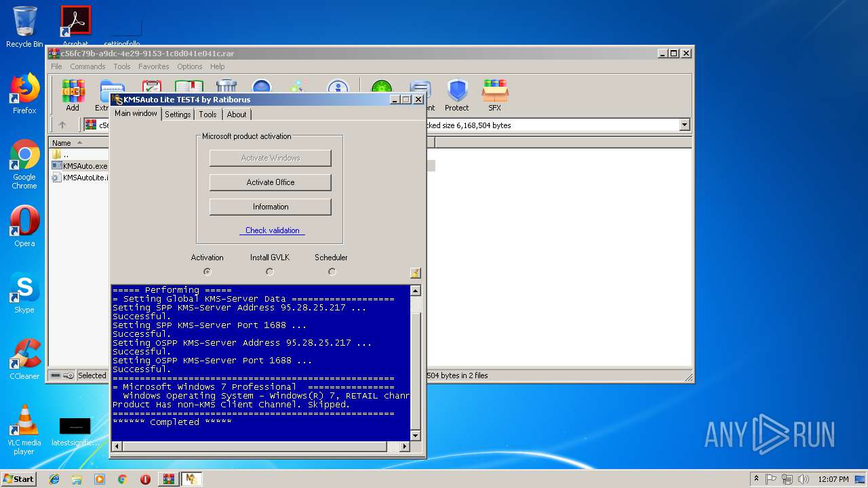
Task: Open the Options menu in WinRAR
Action: [190, 66]
